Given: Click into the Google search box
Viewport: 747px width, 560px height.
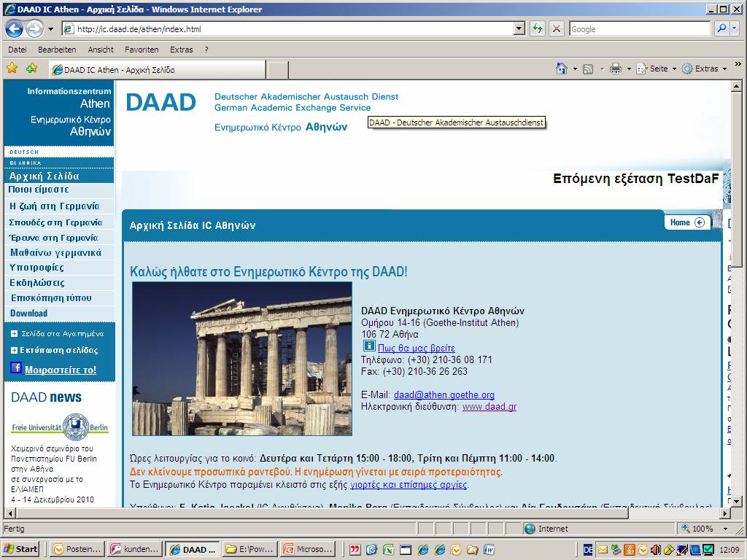Looking at the screenshot, I should 640,29.
